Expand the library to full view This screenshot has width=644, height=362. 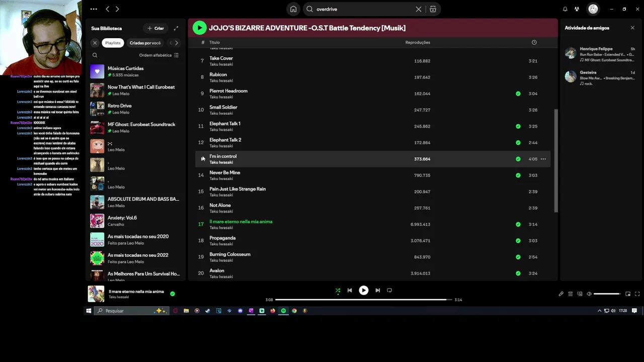[176, 28]
